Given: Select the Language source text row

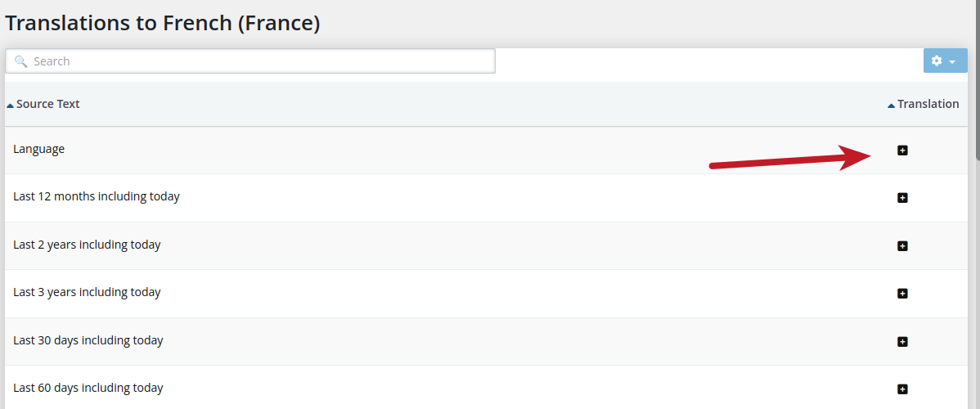Looking at the screenshot, I should click(38, 149).
